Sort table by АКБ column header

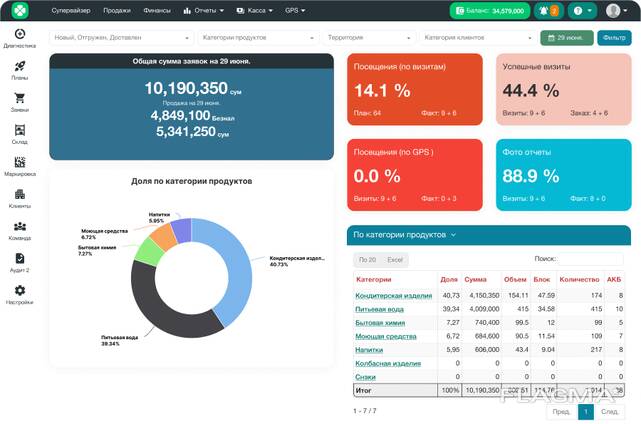pyautogui.click(x=614, y=279)
